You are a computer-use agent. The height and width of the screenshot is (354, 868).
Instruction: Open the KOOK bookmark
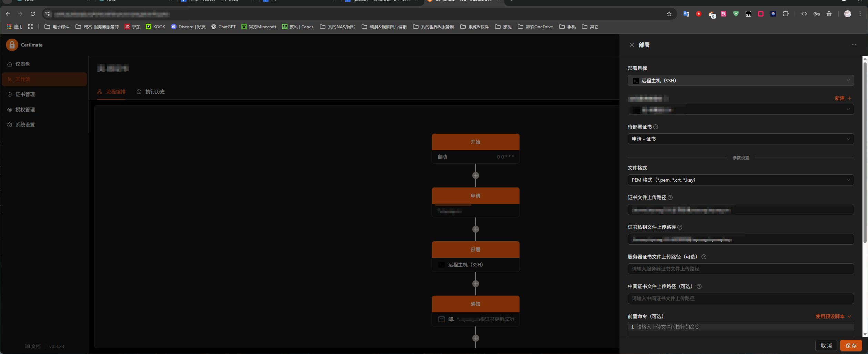point(155,27)
